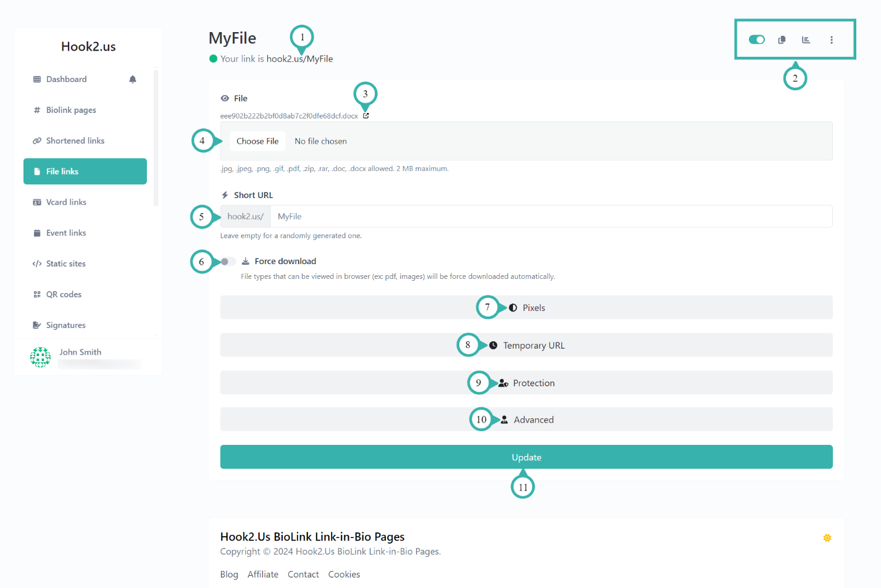Click the Choose File button
The height and width of the screenshot is (588, 881).
tap(257, 141)
